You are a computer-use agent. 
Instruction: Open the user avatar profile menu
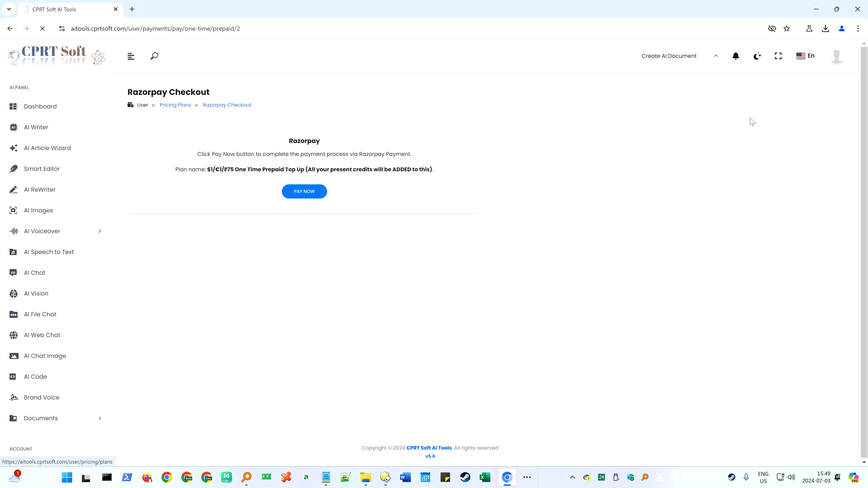tap(836, 56)
